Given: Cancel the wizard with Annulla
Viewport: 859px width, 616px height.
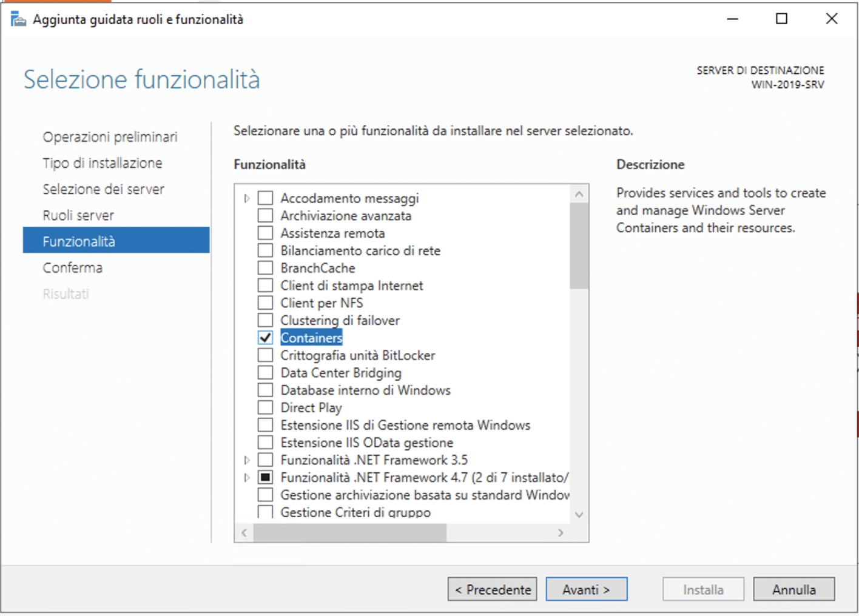Looking at the screenshot, I should [794, 589].
